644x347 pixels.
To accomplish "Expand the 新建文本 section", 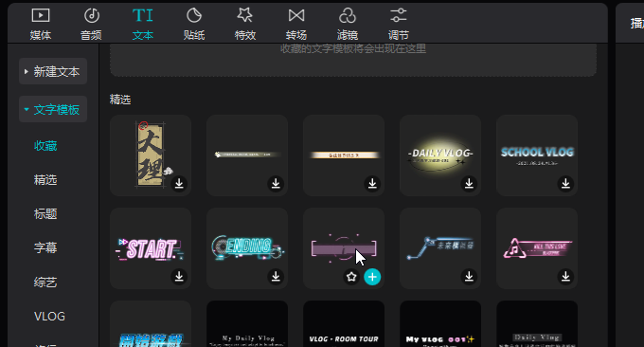I will 53,71.
